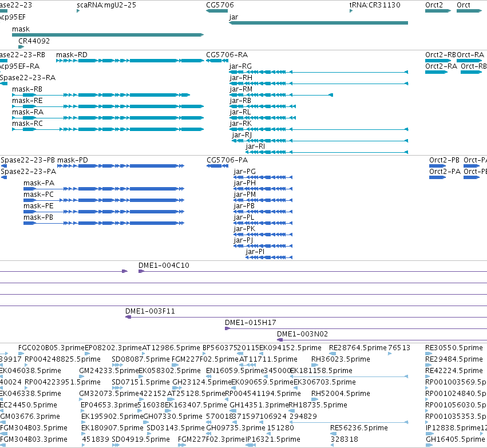Click the jar-PM protein label

(245, 195)
